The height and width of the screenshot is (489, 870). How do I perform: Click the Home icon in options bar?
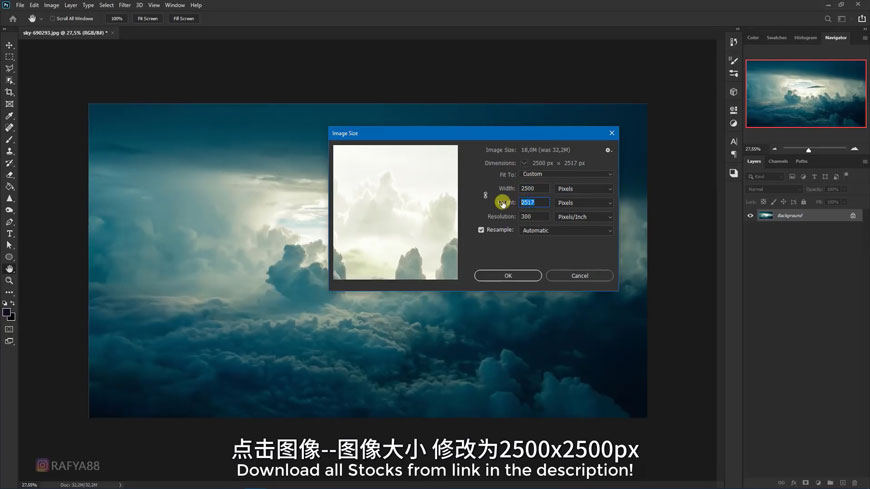pyautogui.click(x=13, y=18)
